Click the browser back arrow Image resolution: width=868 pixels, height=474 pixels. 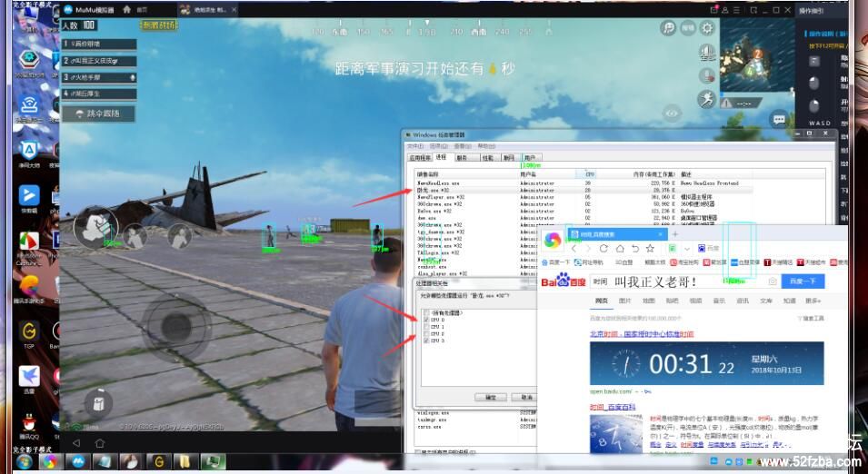(574, 248)
